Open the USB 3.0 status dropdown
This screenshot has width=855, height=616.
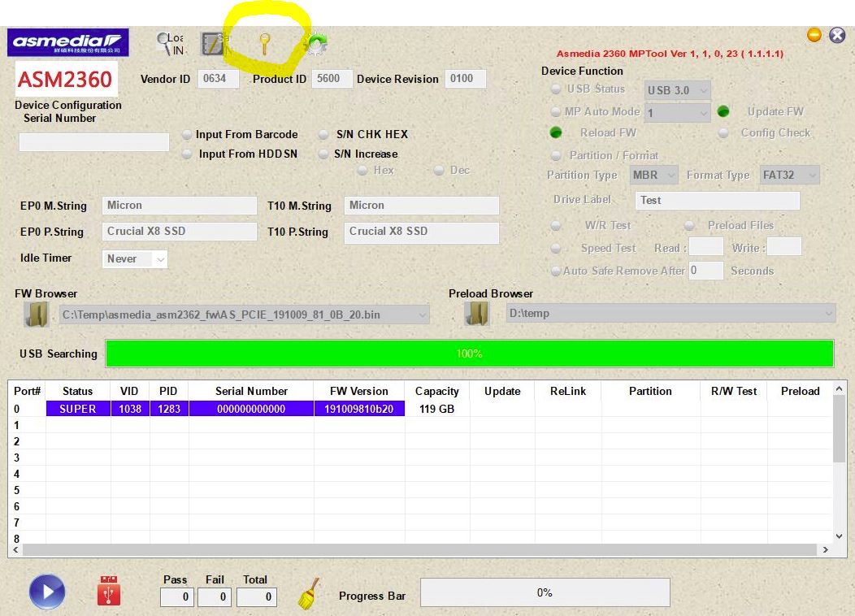(677, 90)
